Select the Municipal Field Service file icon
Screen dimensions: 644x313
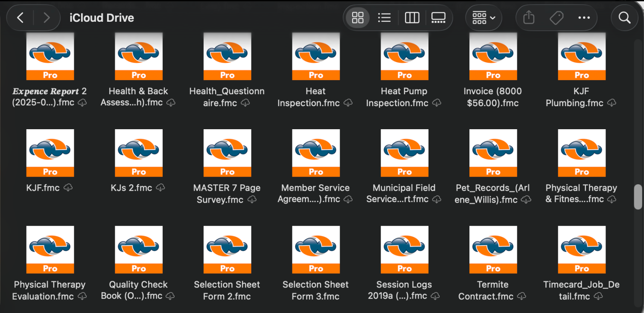[x=405, y=153]
